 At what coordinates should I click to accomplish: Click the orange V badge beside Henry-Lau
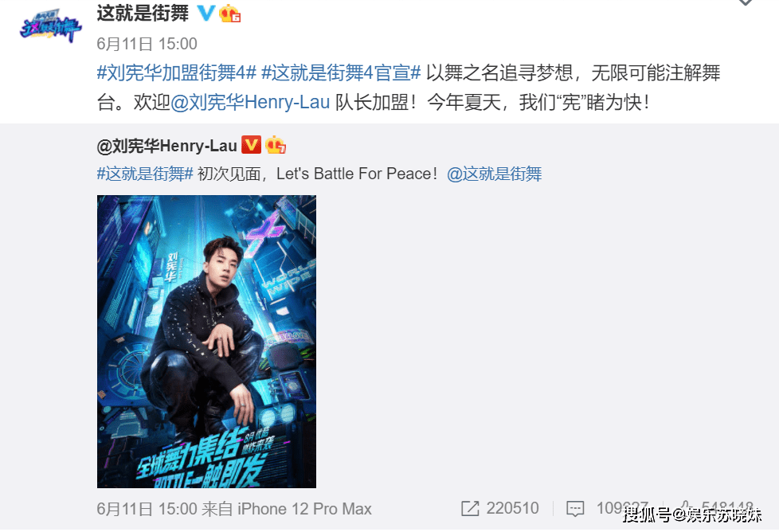[251, 145]
